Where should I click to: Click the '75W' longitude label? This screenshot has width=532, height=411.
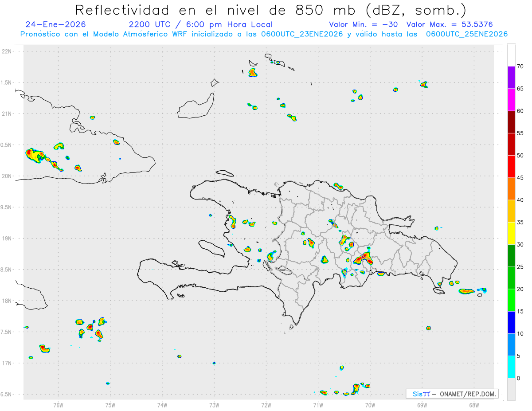tap(110, 405)
